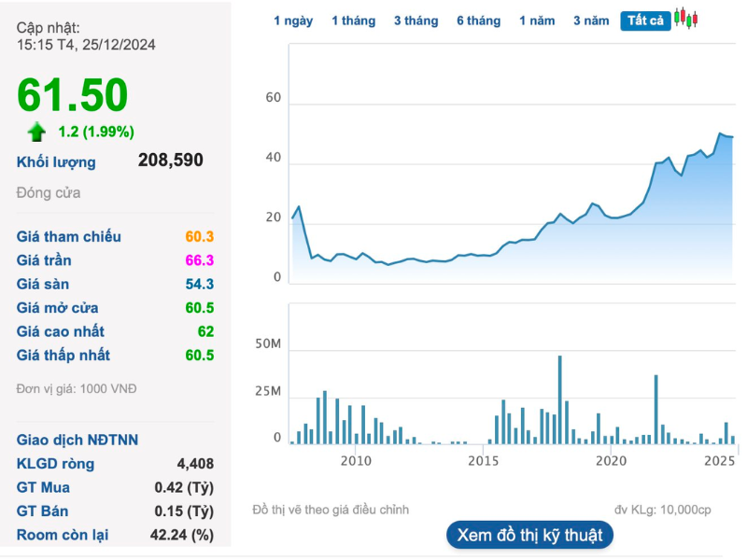Switch chart to "1 tháng" range
The height and width of the screenshot is (560, 747).
(x=353, y=21)
